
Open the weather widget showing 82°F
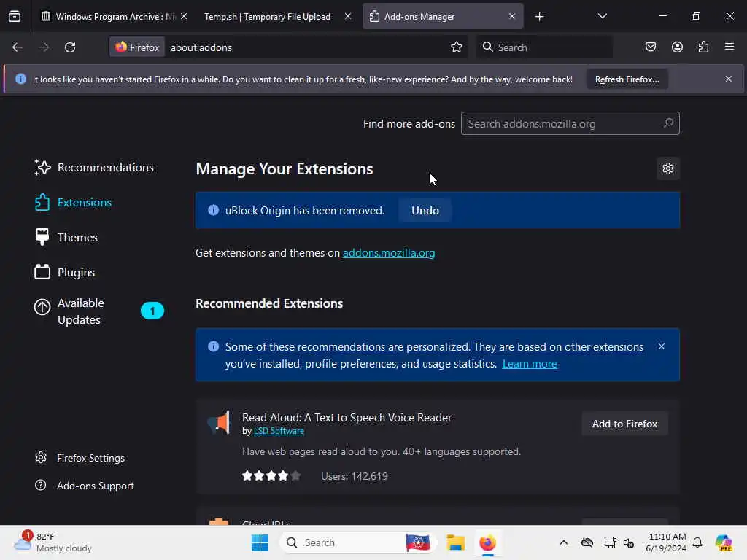[53, 542]
